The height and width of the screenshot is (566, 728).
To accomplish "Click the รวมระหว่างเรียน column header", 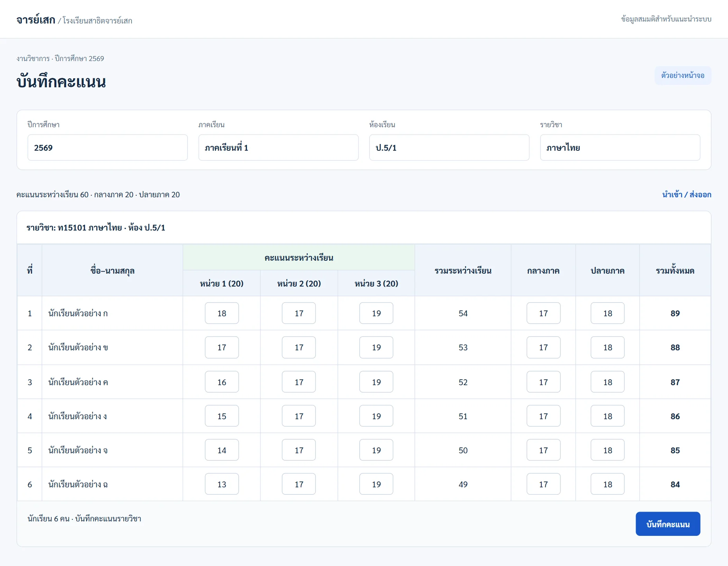I will tap(463, 270).
